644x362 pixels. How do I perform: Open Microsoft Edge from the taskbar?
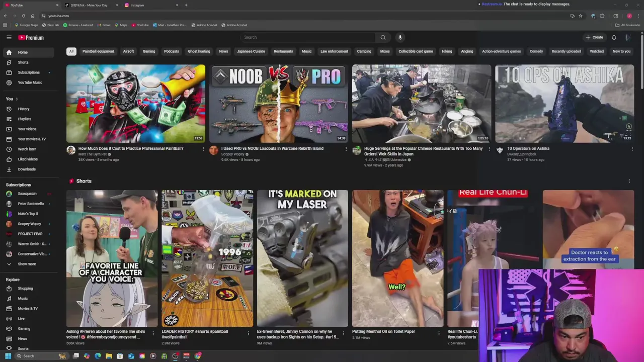pyautogui.click(x=98, y=356)
